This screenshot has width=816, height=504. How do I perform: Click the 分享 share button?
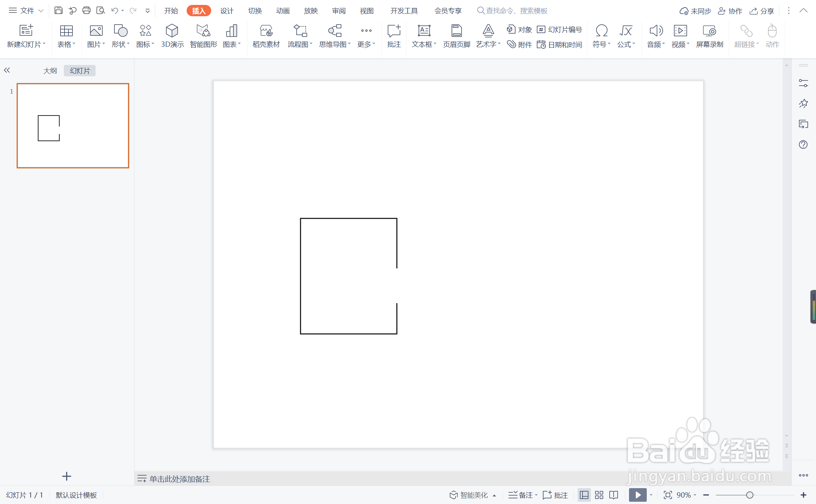(x=762, y=11)
